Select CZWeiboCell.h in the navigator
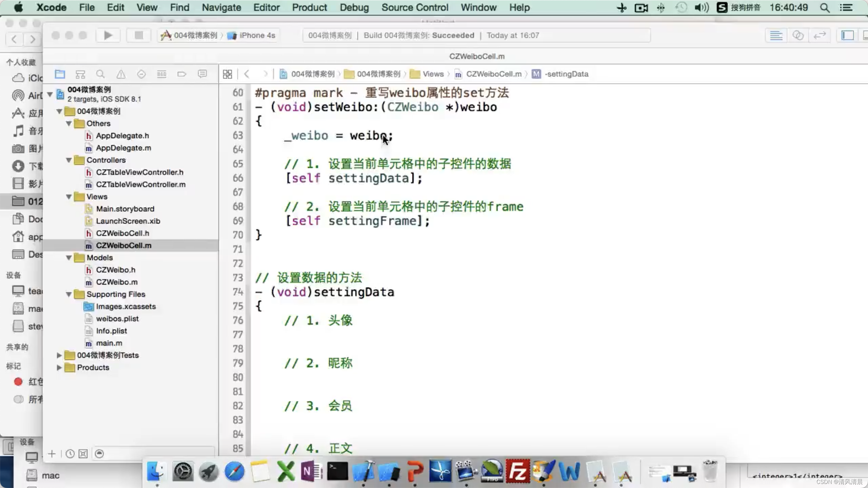The height and width of the screenshot is (488, 868). click(122, 233)
